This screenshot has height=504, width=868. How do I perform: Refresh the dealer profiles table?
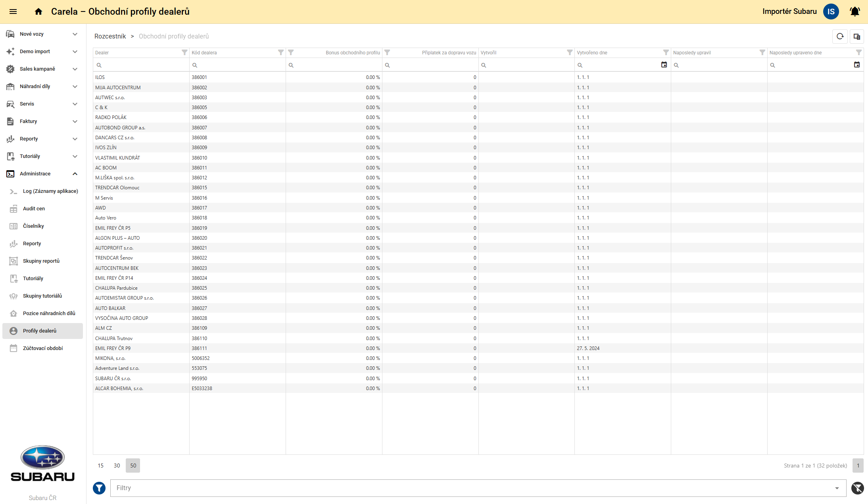point(840,37)
